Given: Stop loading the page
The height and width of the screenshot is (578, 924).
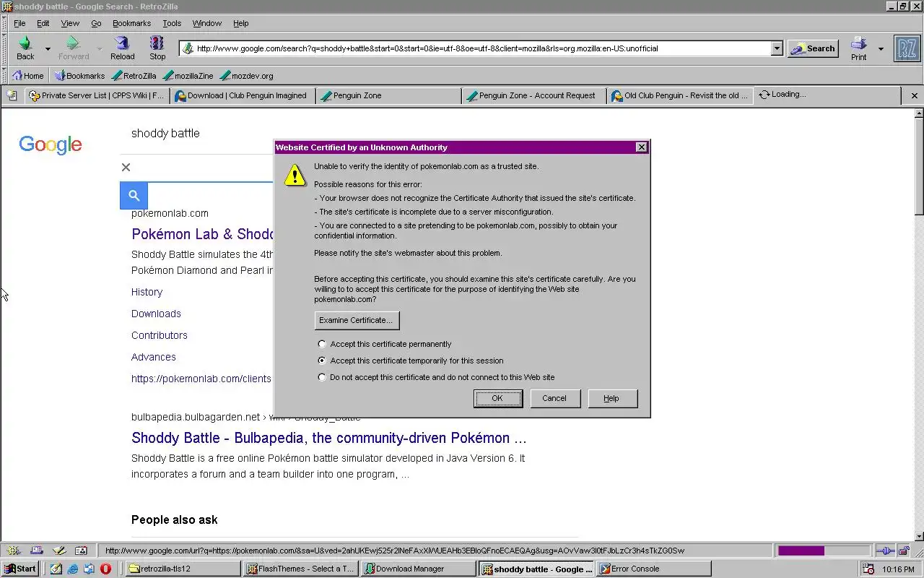Looking at the screenshot, I should click(x=157, y=48).
